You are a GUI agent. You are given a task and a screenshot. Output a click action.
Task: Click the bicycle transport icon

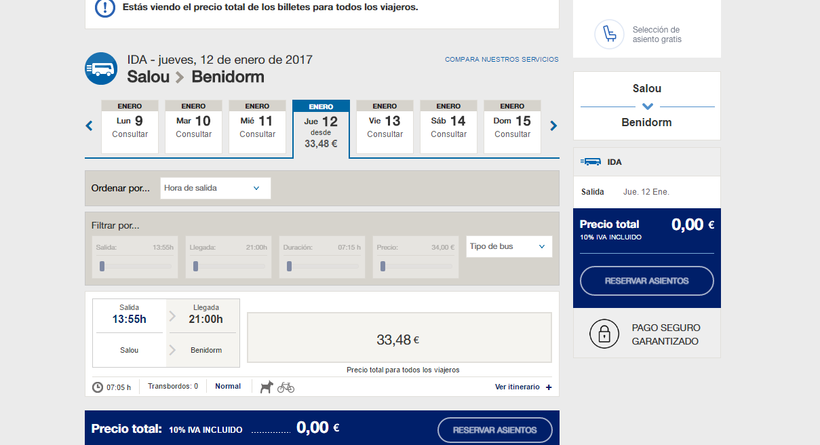[286, 386]
